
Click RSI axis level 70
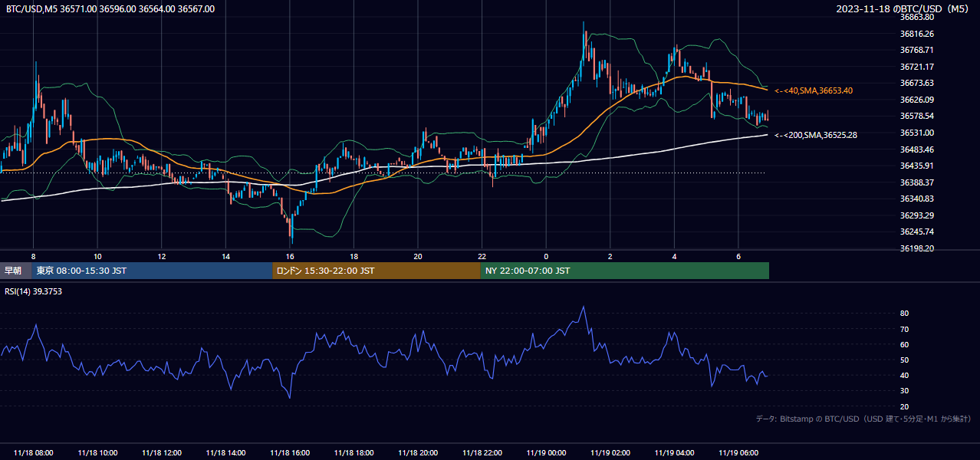(x=905, y=329)
